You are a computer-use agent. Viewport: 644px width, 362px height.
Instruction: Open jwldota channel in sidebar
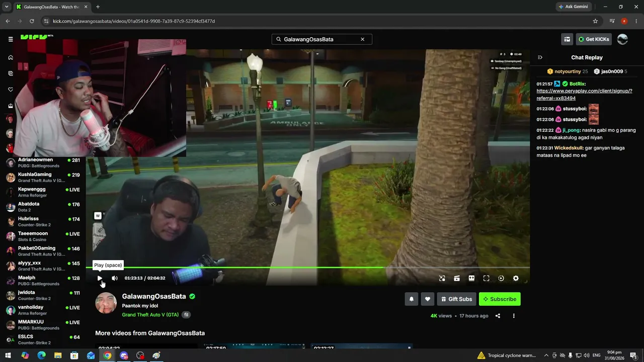pyautogui.click(x=43, y=295)
